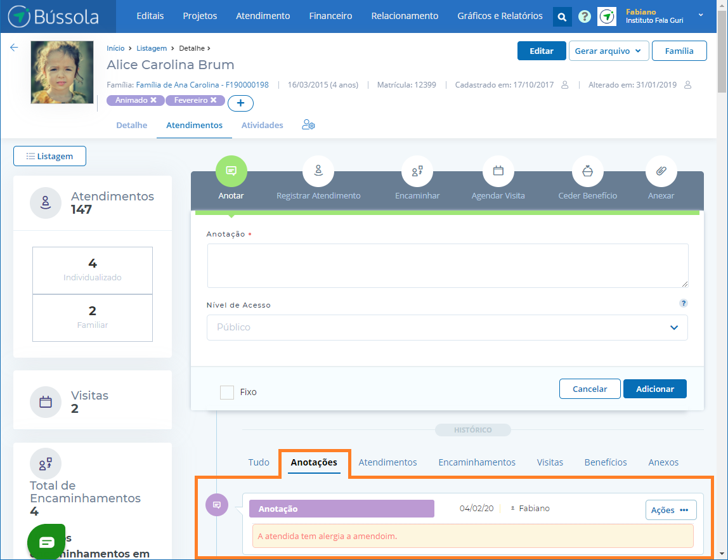Click the search magnifier icon
The image size is (728, 560).
[562, 17]
